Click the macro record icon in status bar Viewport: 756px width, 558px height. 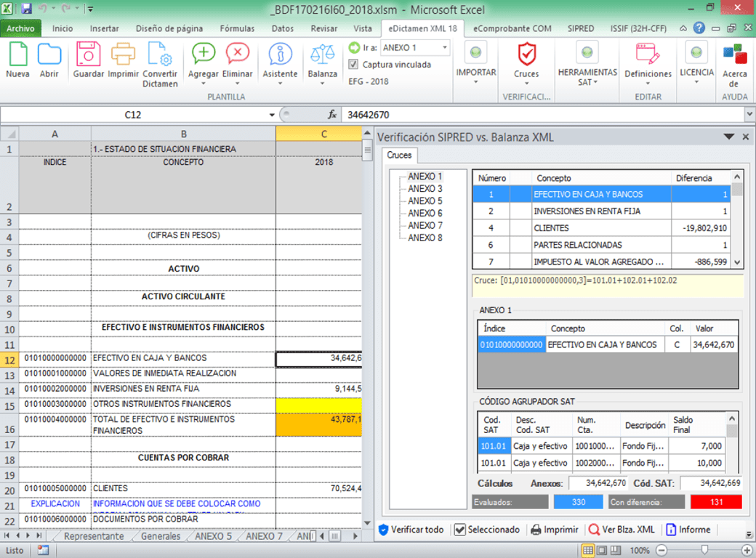click(43, 550)
